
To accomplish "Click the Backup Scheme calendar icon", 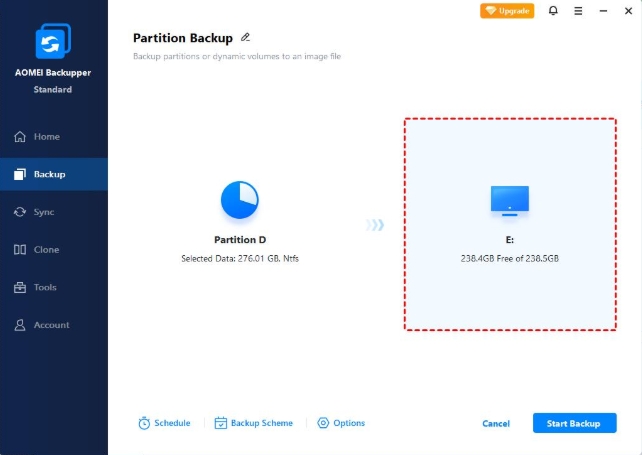I will pos(221,423).
